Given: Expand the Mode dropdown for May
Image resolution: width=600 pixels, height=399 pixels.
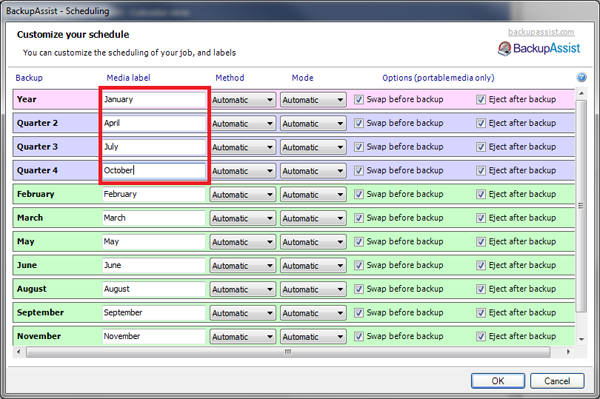Looking at the screenshot, I should click(x=313, y=242).
